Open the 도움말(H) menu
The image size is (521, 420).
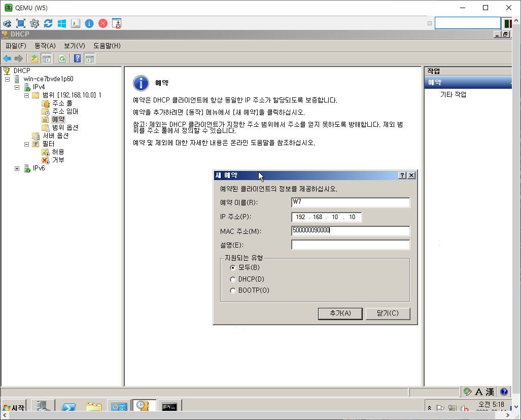[x=107, y=46]
